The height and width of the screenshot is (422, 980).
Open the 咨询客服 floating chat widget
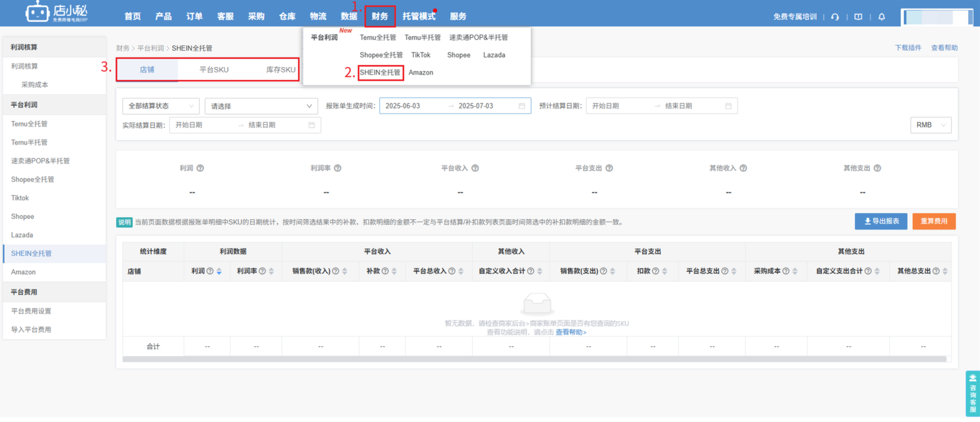pyautogui.click(x=972, y=393)
